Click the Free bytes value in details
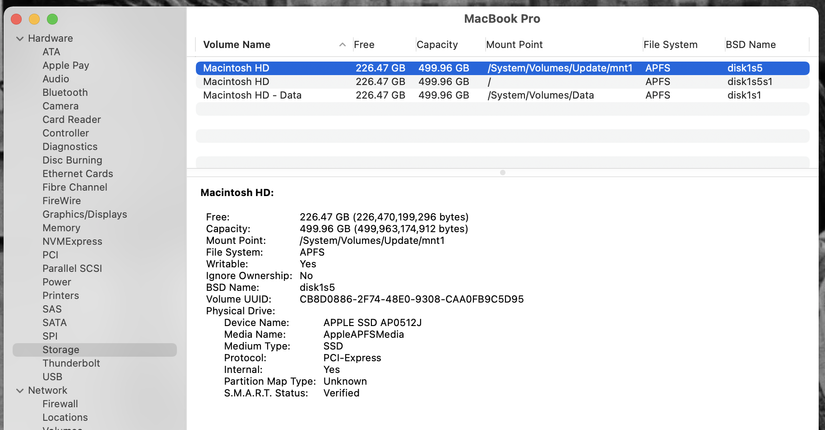 pos(384,217)
